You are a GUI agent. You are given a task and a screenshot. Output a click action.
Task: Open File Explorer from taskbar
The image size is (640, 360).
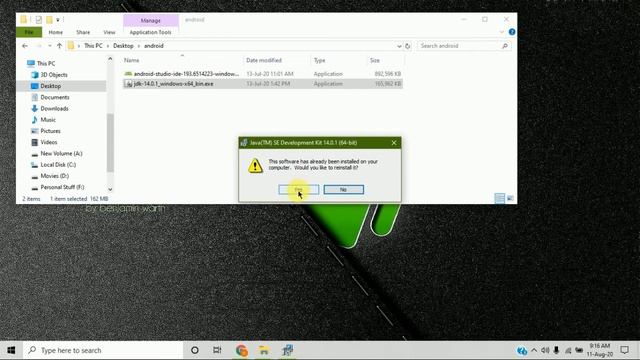[264, 350]
